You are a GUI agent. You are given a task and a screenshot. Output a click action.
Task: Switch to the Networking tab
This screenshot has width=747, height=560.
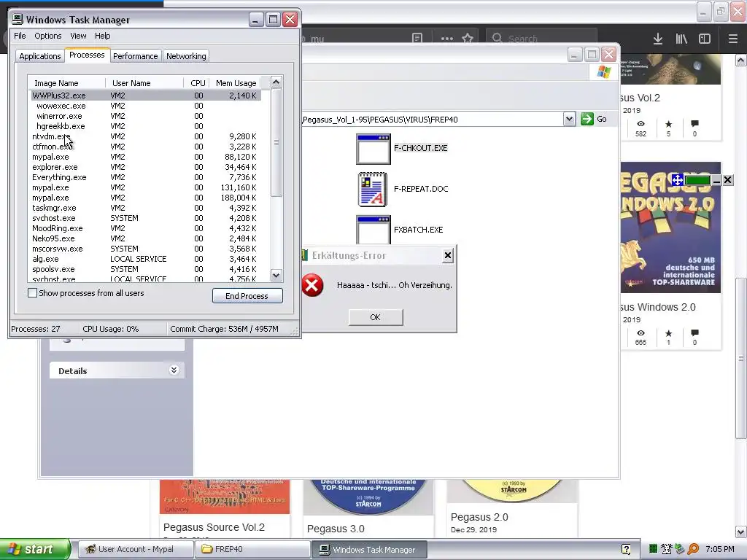pos(186,56)
